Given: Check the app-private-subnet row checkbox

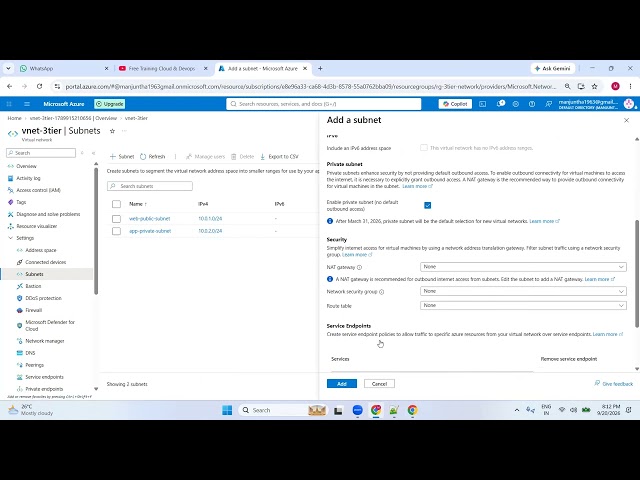Looking at the screenshot, I should [116, 231].
